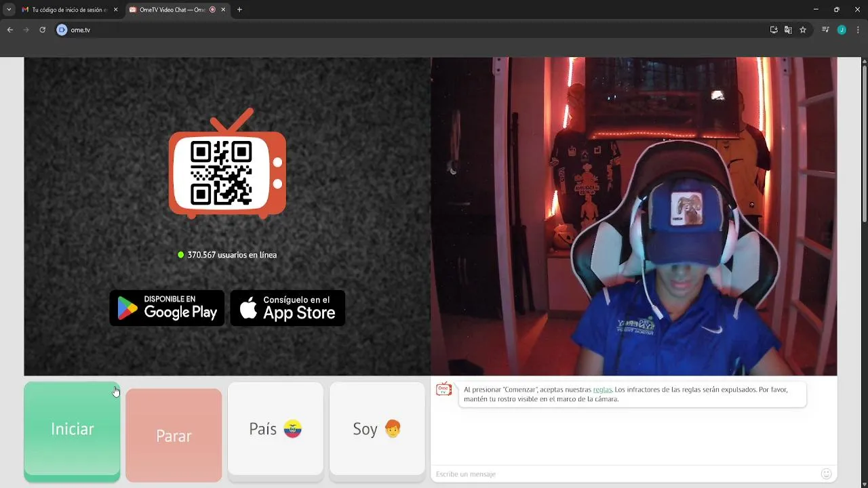Image resolution: width=868 pixels, height=488 pixels.
Task: Click the recording indicator on OmeTV tab
Action: click(213, 9)
